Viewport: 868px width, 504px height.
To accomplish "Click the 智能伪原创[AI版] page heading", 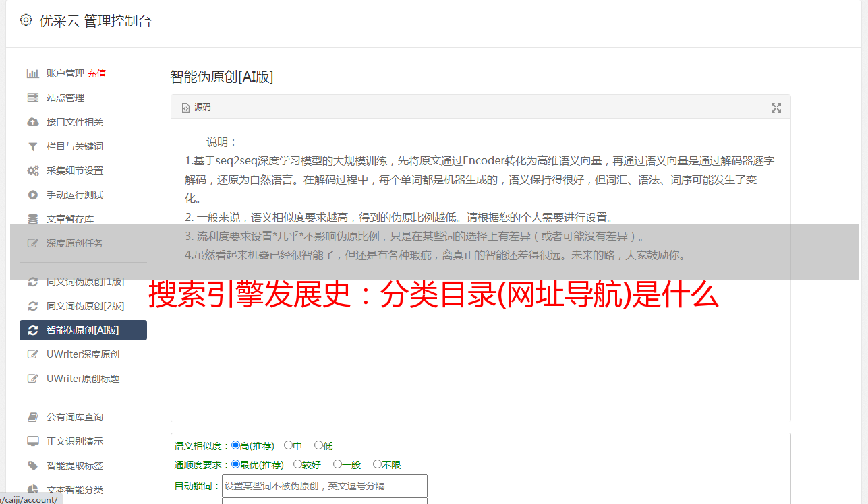I will pyautogui.click(x=222, y=77).
